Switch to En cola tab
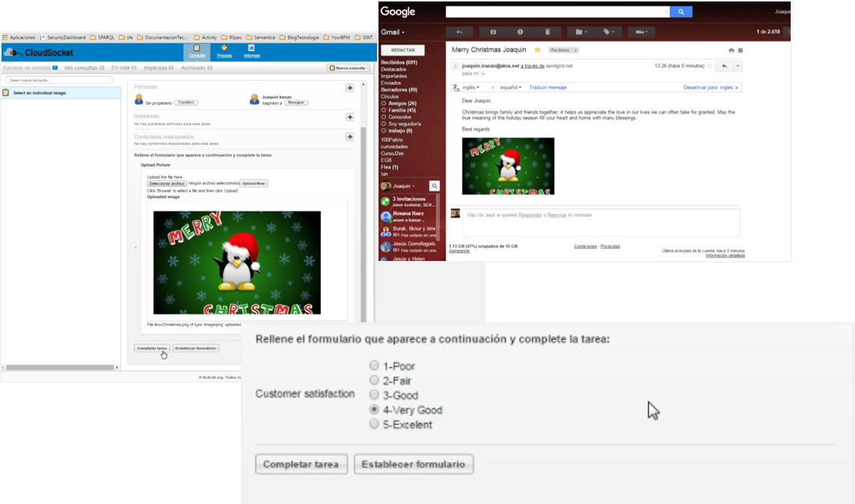 point(123,68)
